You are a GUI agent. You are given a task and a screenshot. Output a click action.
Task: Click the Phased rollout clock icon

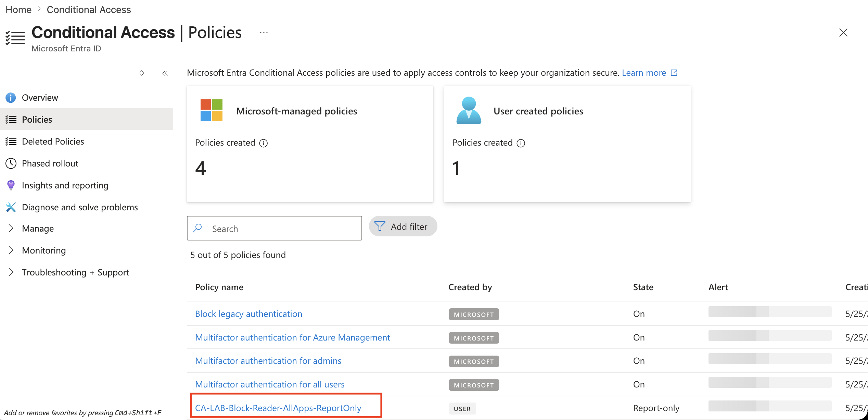[11, 163]
